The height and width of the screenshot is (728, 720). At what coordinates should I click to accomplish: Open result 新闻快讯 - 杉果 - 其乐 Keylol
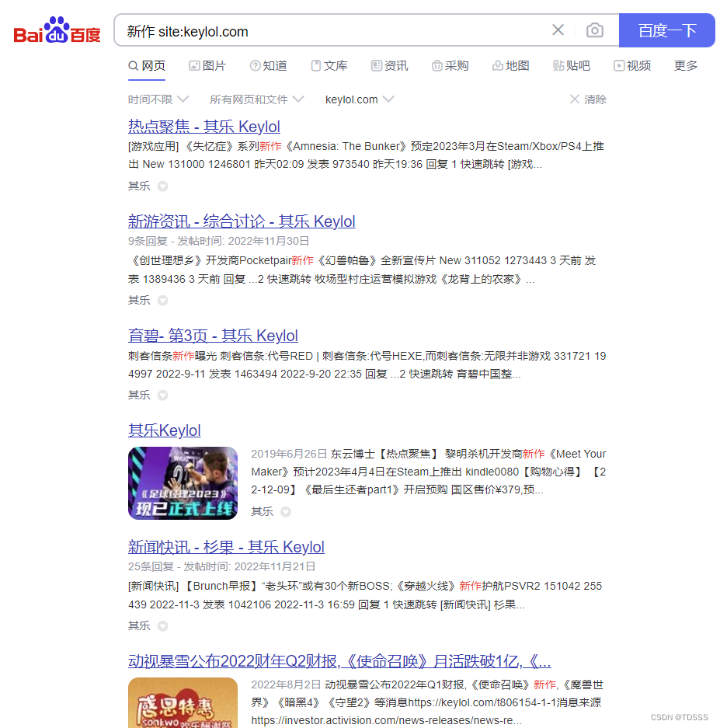coord(226,546)
